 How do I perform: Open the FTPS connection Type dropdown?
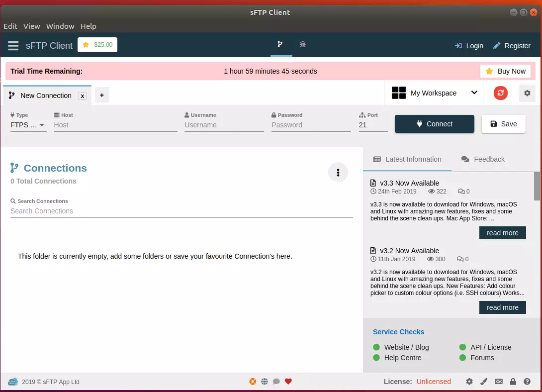tap(28, 125)
